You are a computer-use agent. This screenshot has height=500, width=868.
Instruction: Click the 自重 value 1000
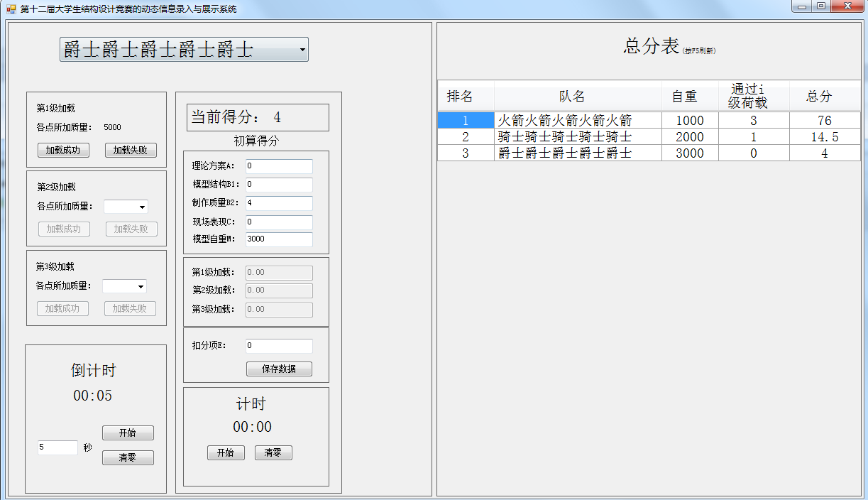(690, 120)
